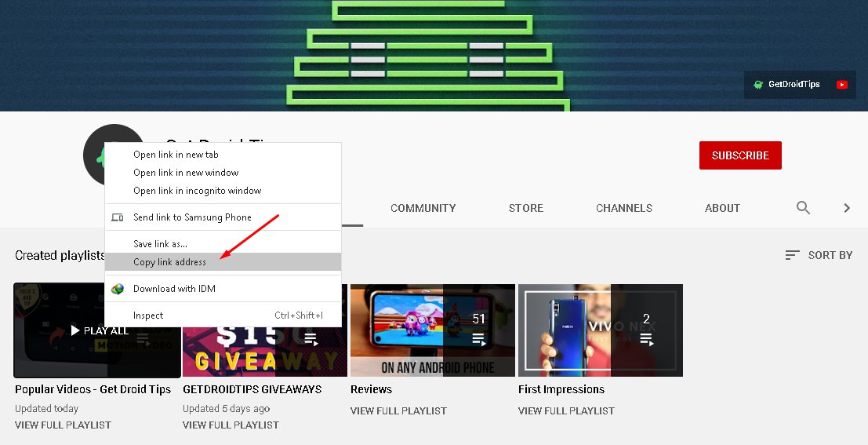The image size is (868, 445).
Task: Click the YouTube logo in banner link
Action: point(842,85)
